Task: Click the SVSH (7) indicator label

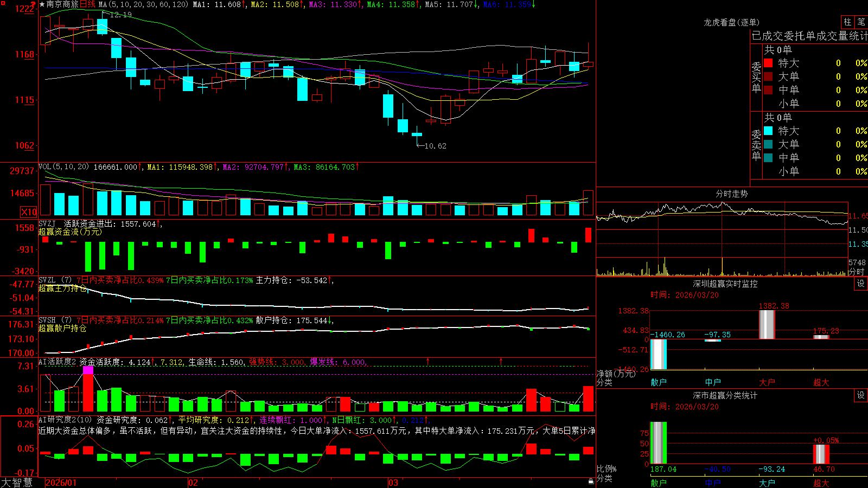Action: [55, 320]
